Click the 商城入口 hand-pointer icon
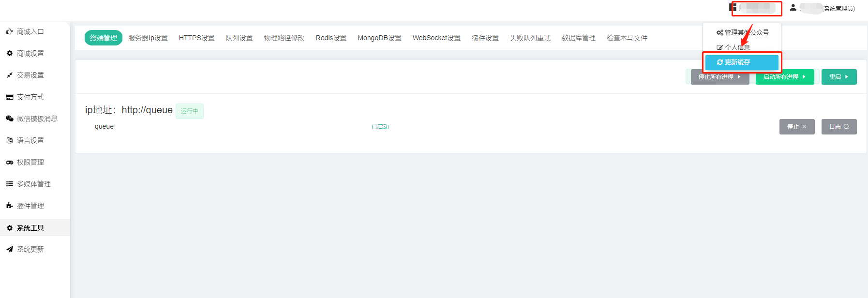The height and width of the screenshot is (298, 868). [10, 31]
